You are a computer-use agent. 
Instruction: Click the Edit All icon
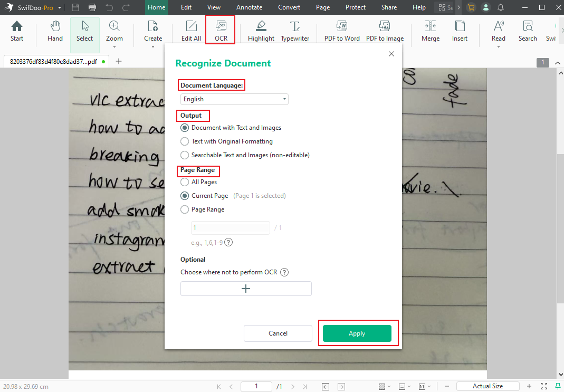point(191,31)
